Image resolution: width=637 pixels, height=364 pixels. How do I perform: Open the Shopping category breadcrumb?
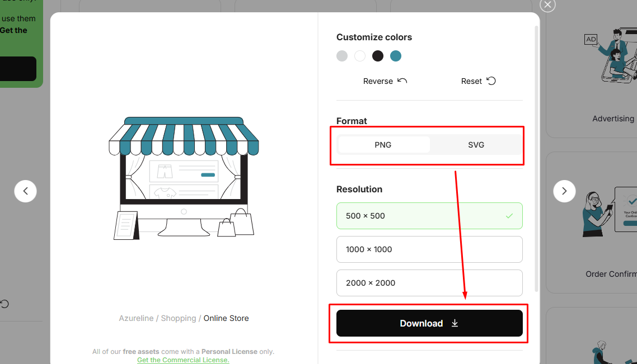(x=179, y=318)
